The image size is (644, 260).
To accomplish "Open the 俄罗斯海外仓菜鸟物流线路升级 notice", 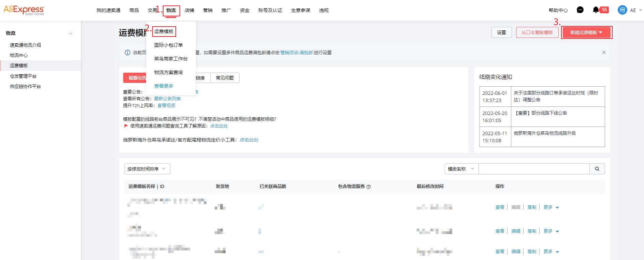I will (545, 133).
